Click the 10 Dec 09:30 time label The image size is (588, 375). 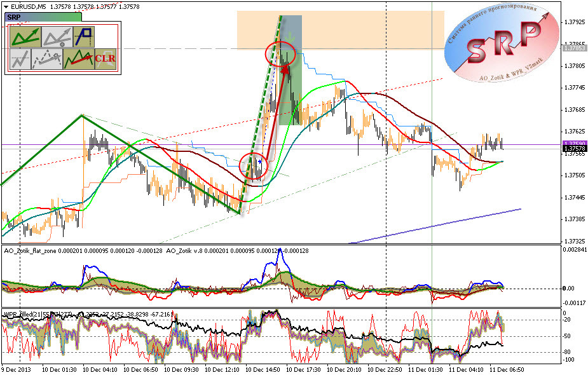182,370
